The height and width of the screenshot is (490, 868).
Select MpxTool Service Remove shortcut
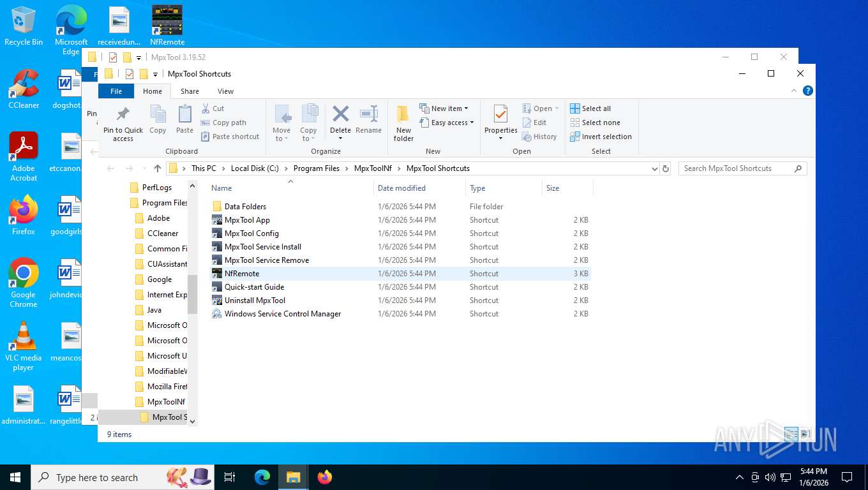pos(267,260)
